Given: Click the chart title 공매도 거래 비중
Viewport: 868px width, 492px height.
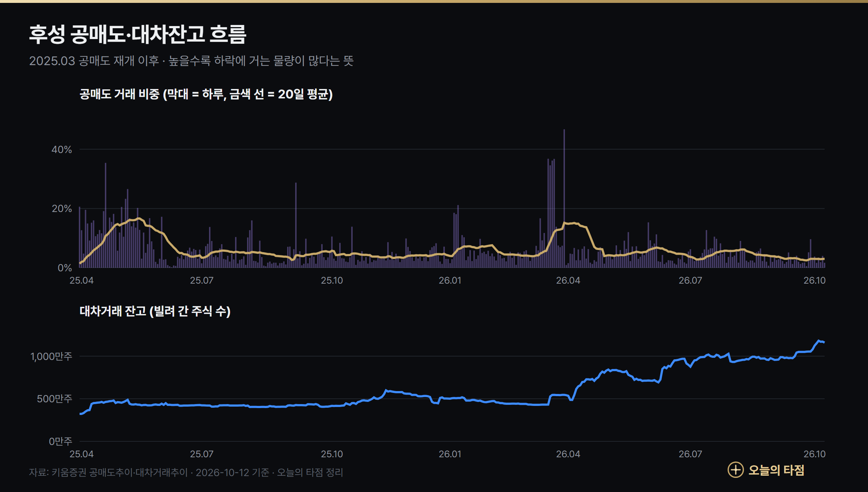Looking at the screenshot, I should click(206, 94).
